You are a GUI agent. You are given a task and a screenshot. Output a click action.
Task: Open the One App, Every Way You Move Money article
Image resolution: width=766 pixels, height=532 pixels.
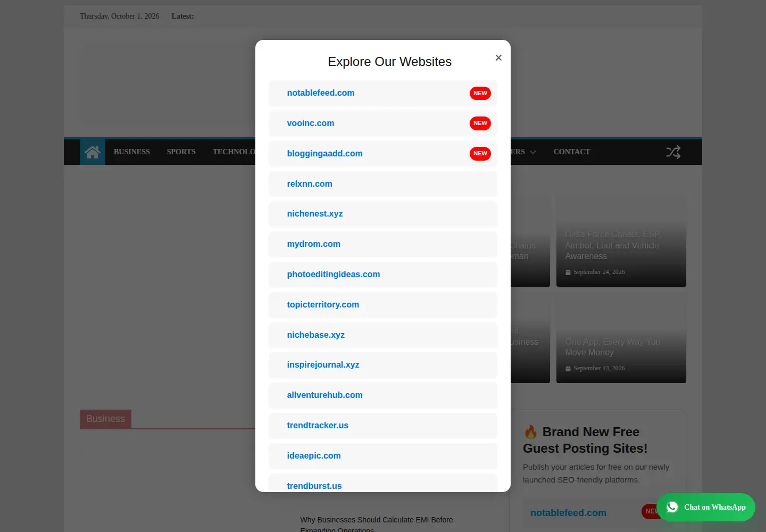pyautogui.click(x=613, y=347)
